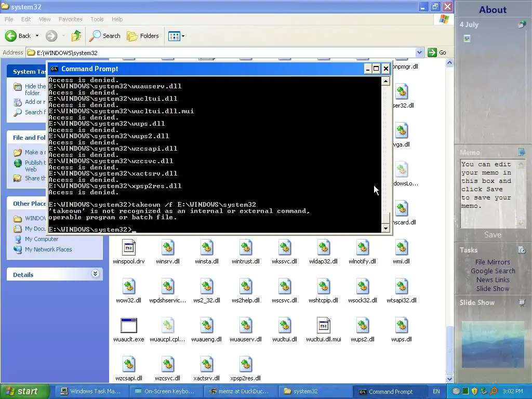Select the winsrv.dll file icon

[168, 248]
